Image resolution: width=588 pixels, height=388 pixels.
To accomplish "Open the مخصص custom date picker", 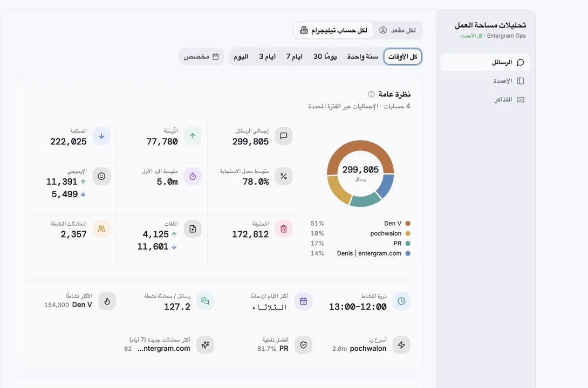I will 201,57.
